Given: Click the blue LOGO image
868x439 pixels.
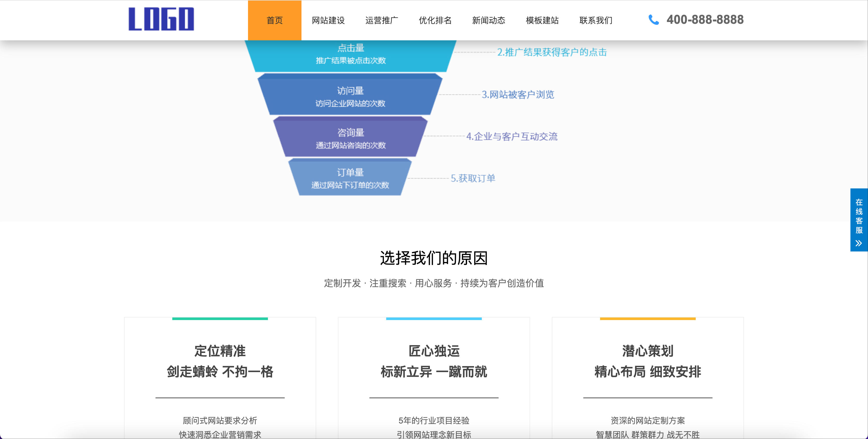Looking at the screenshot, I should 161,19.
